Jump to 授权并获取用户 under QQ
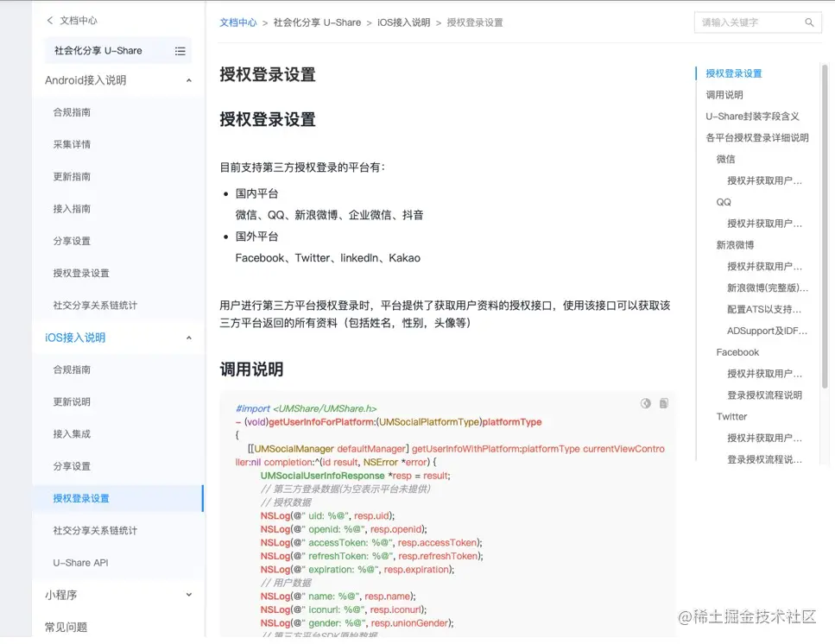 [x=764, y=224]
